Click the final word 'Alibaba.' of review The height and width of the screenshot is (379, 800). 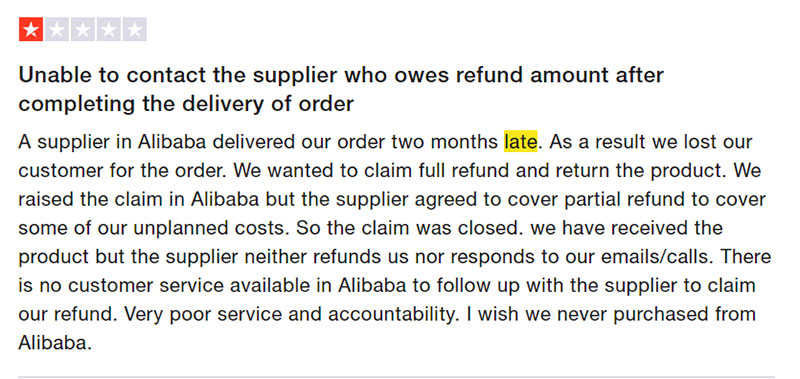click(55, 343)
